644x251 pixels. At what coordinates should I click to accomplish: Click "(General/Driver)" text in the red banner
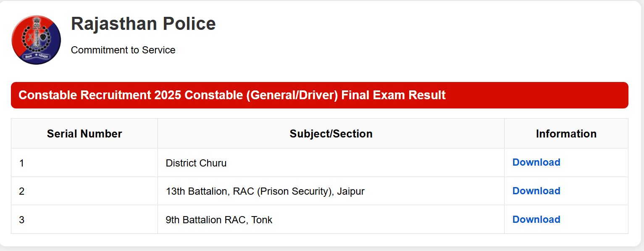tap(292, 95)
